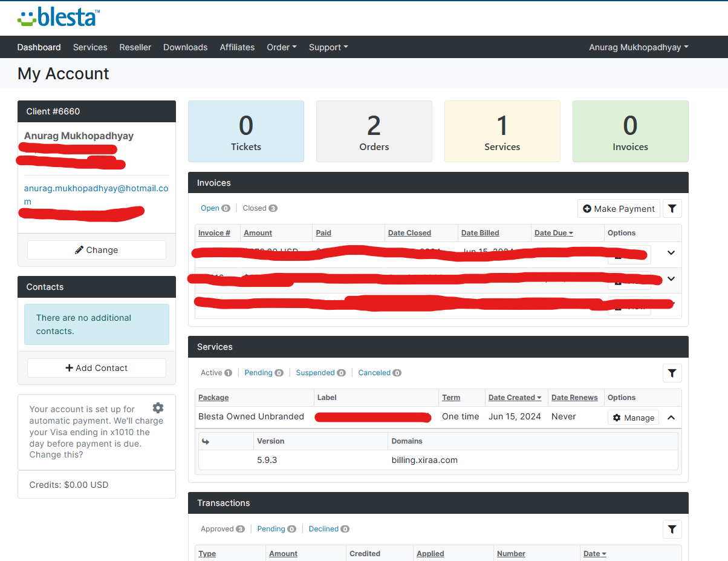Open the filter icon in Services panel
Screen dimensions: 728x561
(x=672, y=373)
